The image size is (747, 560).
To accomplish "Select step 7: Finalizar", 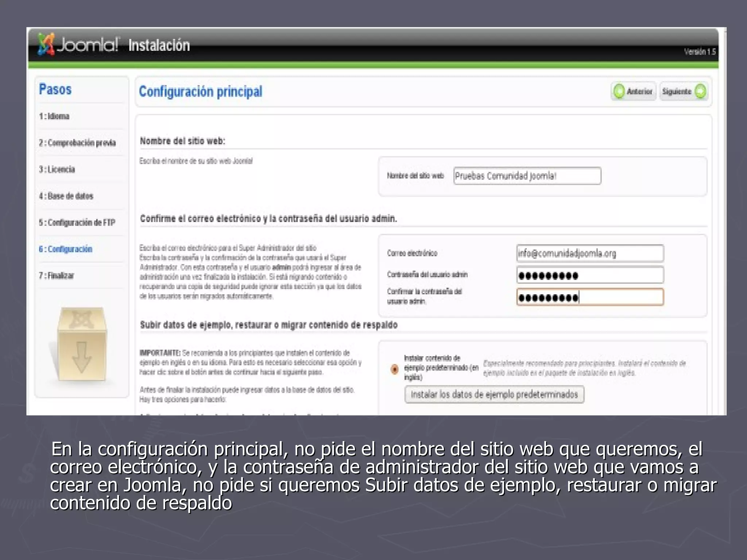I will coord(57,276).
